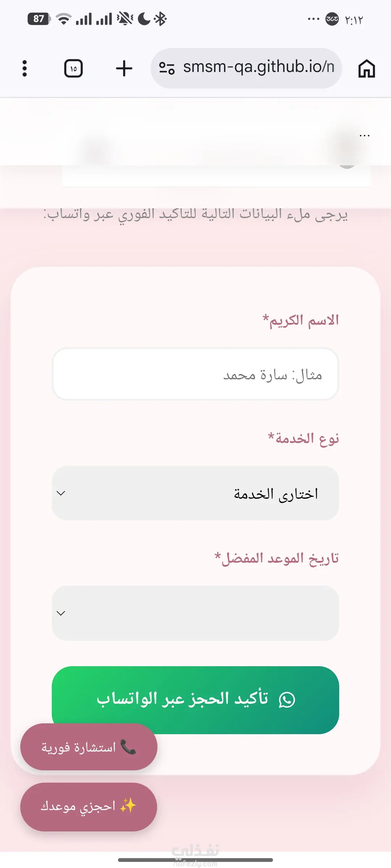
Task: Confirm booking via تأكيد الحجز عبر الواتساب
Action: [x=195, y=700]
